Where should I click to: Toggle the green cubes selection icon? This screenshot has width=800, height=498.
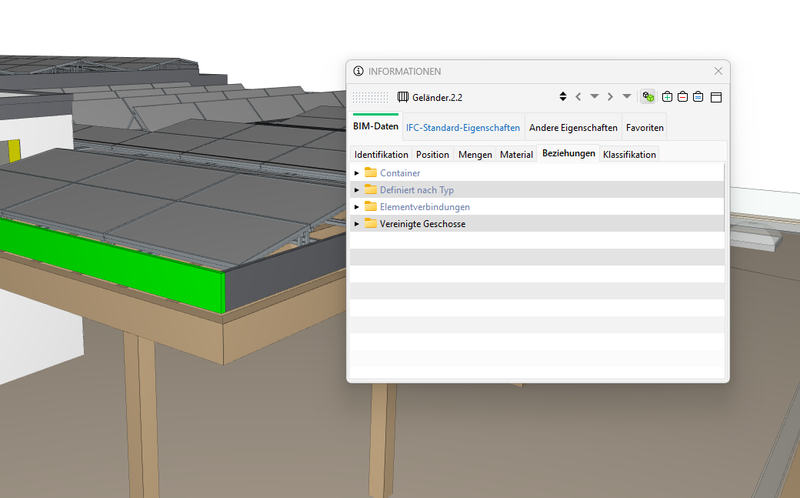pyautogui.click(x=648, y=97)
